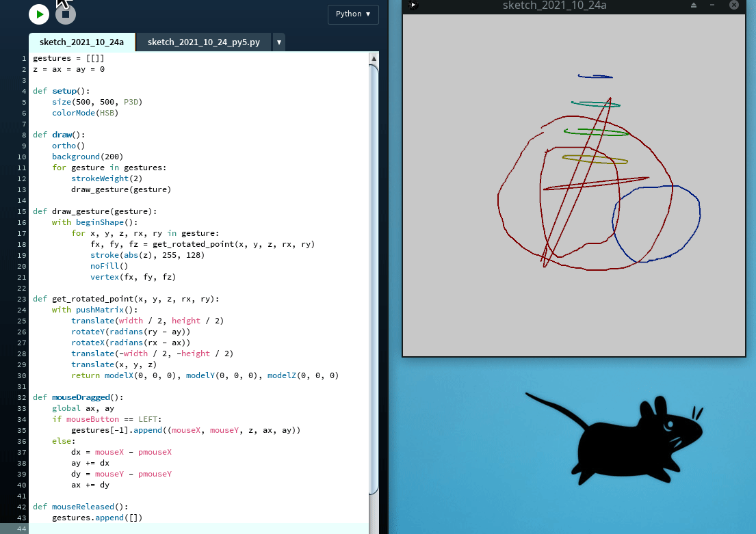Place the cursor on empty line 44
The image size is (756, 534).
click(x=198, y=529)
